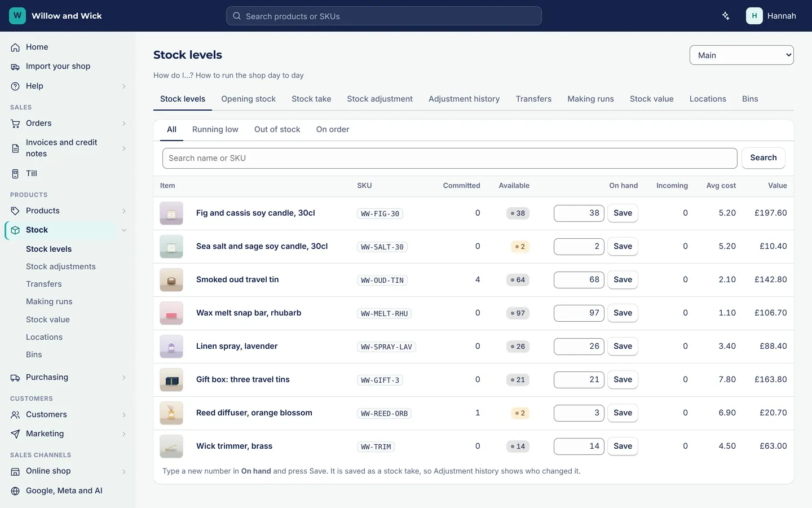Expand the Products submenu chevron

124,211
